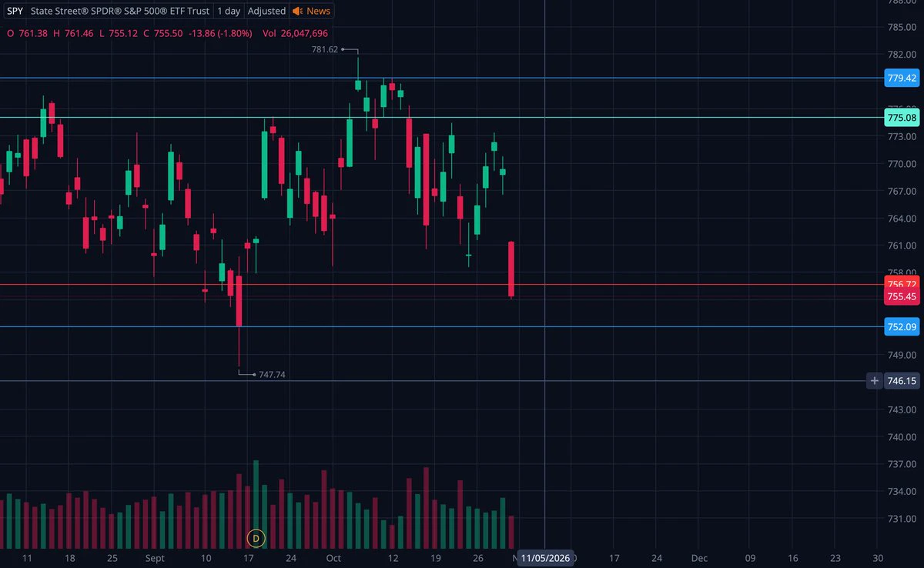Click the Sept label on the date axis
Image resolution: width=924 pixels, height=568 pixels.
coord(156,557)
